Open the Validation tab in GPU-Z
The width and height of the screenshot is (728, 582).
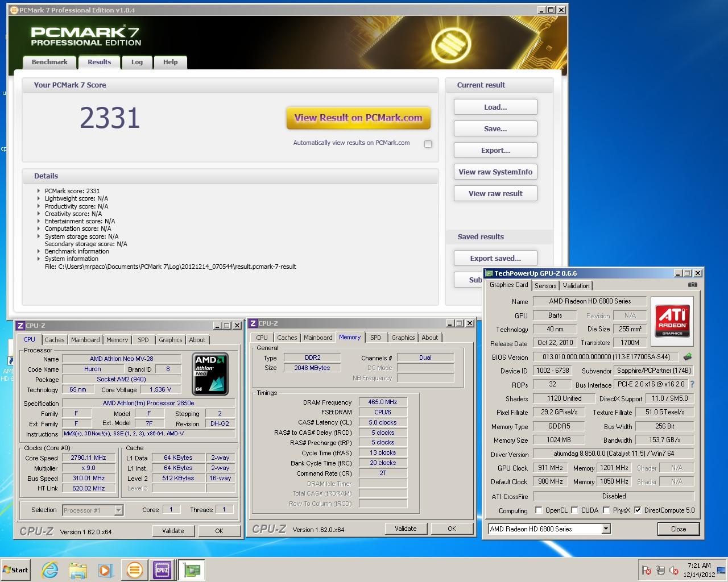coord(576,286)
